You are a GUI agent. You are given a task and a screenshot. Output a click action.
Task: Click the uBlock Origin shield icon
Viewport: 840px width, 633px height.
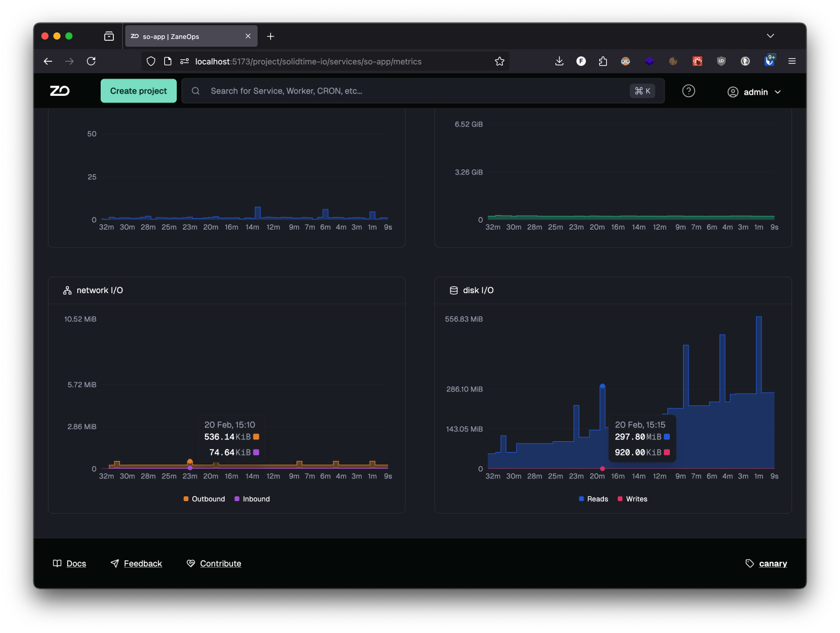(721, 61)
